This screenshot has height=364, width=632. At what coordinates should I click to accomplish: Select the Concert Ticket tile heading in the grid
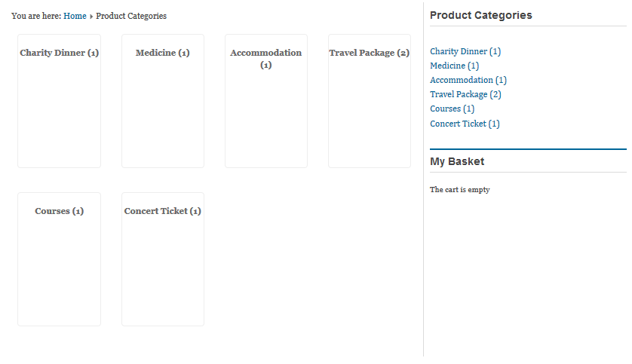pos(162,211)
